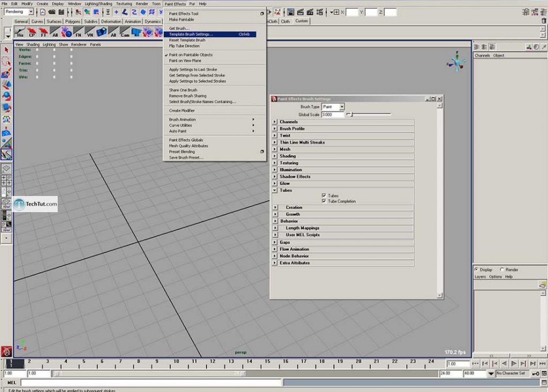Screen dimensions: 548x392
Task: Expand the Channels section in Brush Settings
Action: click(x=275, y=122)
